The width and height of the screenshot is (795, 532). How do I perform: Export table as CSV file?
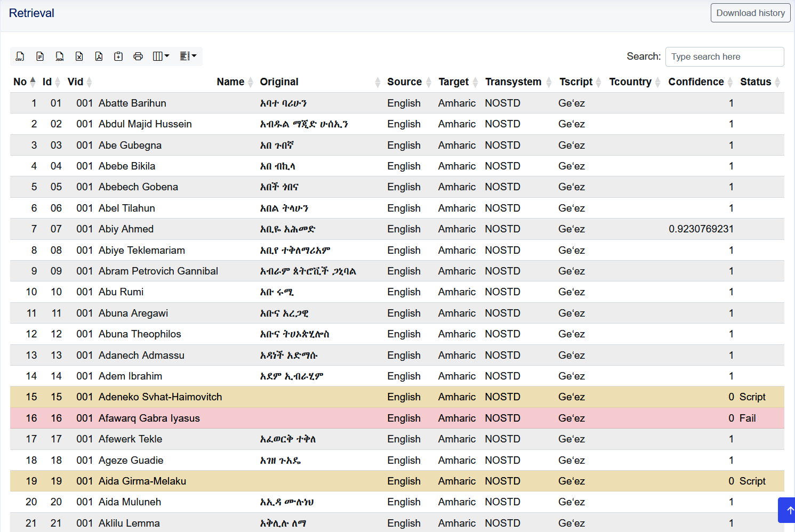coord(20,57)
